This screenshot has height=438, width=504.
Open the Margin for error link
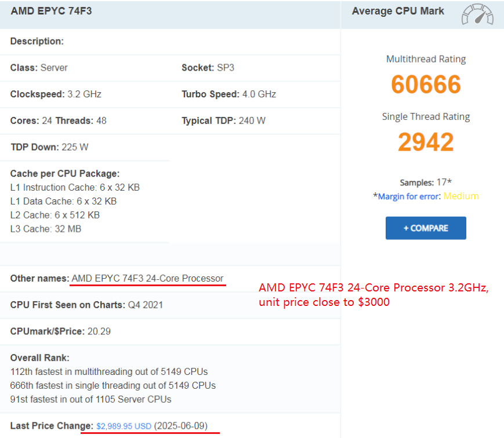[x=409, y=196]
